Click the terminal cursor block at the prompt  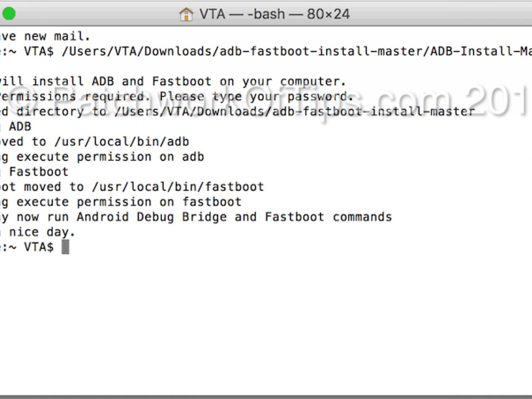point(65,247)
